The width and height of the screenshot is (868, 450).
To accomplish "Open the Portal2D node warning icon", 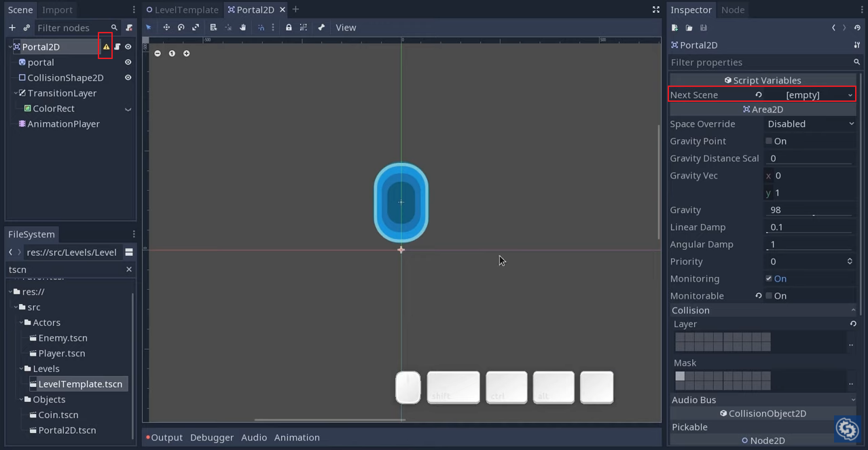I will click(106, 47).
